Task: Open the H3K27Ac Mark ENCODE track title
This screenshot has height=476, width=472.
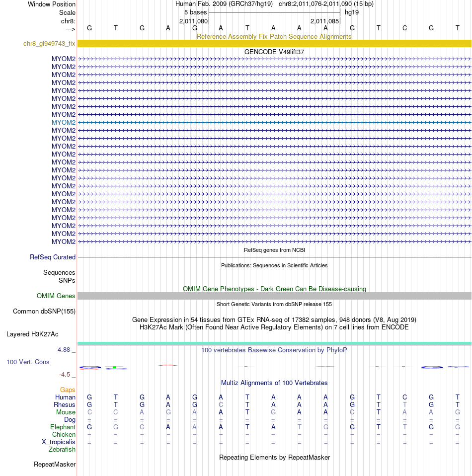Action: tap(274, 327)
